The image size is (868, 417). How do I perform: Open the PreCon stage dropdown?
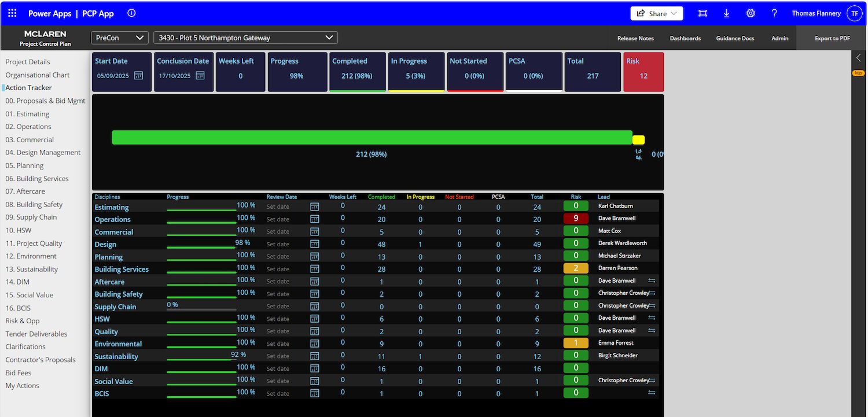pyautogui.click(x=120, y=38)
